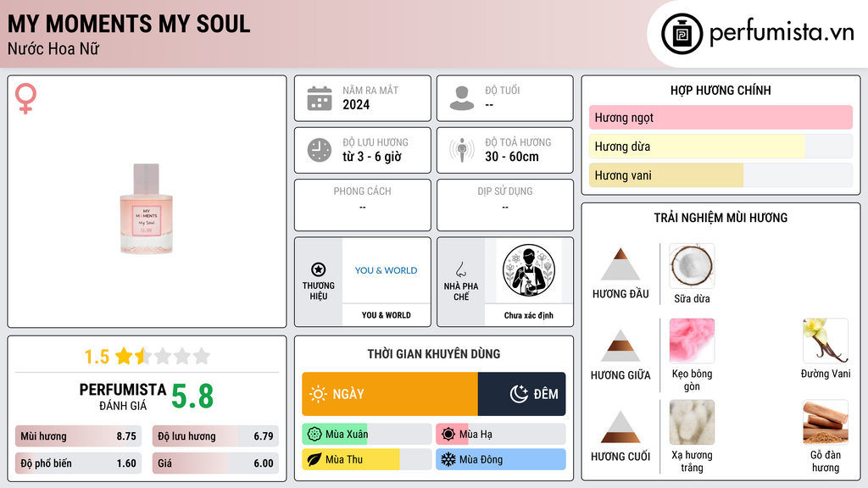
Task: Click the My Moments My Soul bottle image
Action: (147, 208)
